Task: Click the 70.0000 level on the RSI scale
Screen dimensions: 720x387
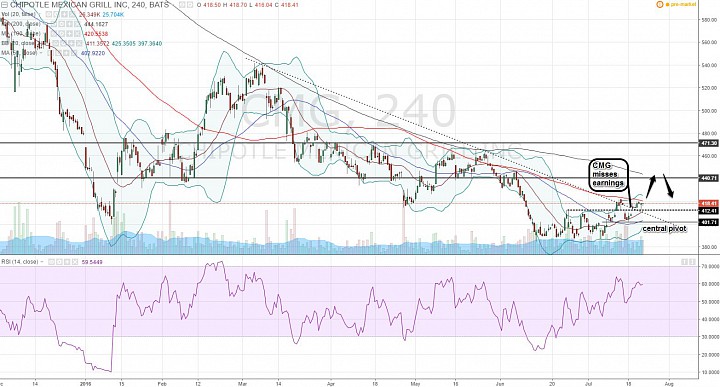Action: pos(709,266)
